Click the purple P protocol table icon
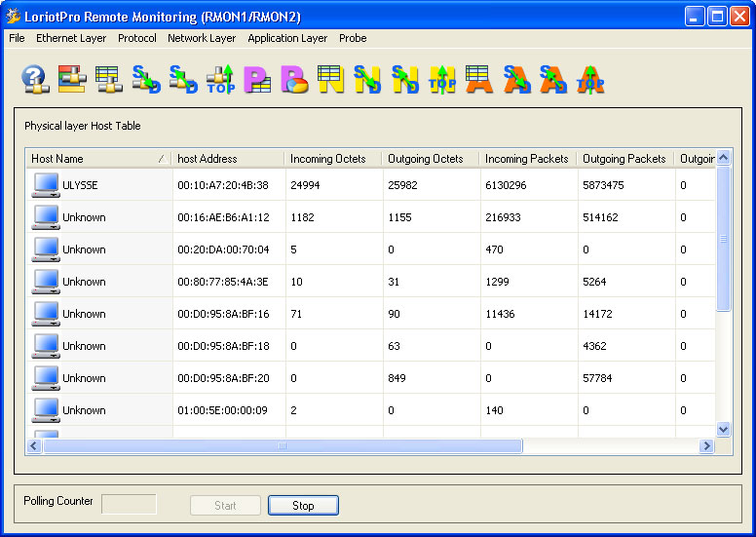 pos(257,79)
